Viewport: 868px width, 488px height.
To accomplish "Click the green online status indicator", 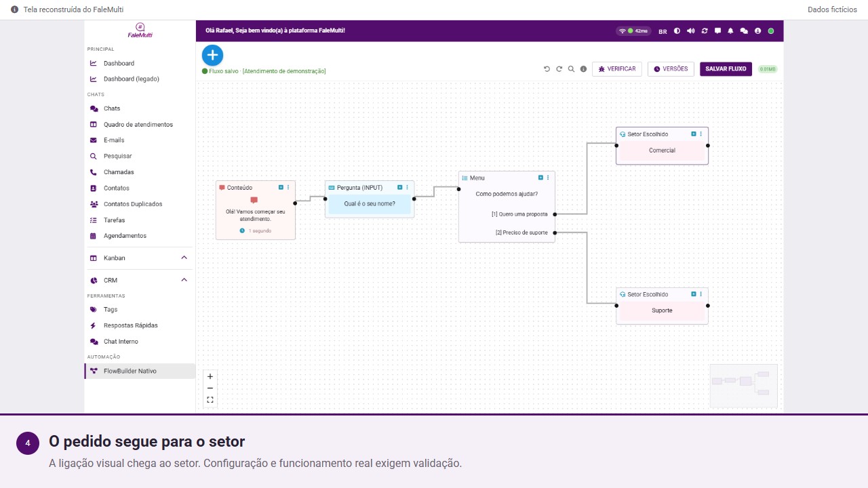I will pos(771,31).
